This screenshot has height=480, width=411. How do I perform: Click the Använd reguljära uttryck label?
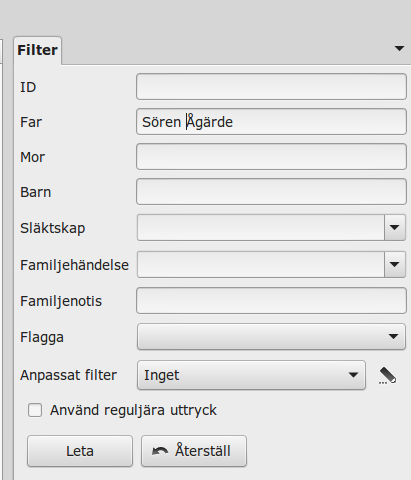coord(133,410)
